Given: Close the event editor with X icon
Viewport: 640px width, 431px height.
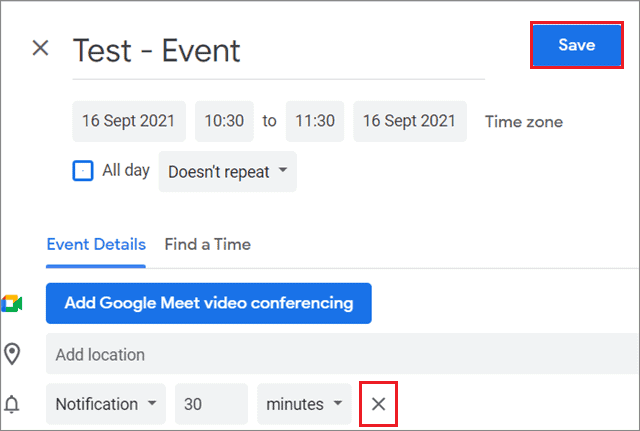Looking at the screenshot, I should (40, 48).
